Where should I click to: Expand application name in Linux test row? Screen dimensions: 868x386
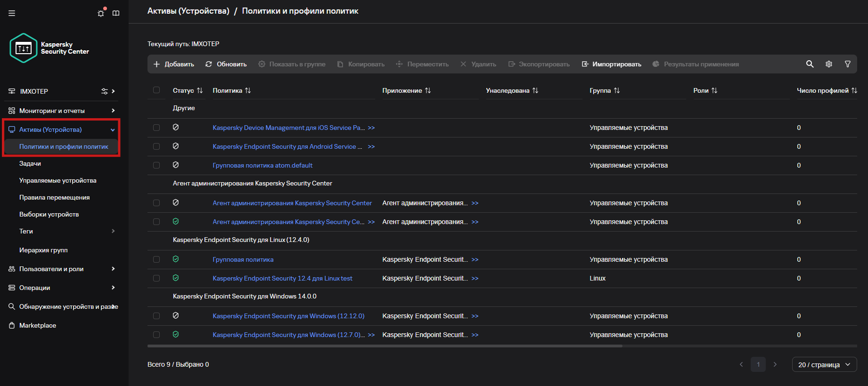point(475,278)
